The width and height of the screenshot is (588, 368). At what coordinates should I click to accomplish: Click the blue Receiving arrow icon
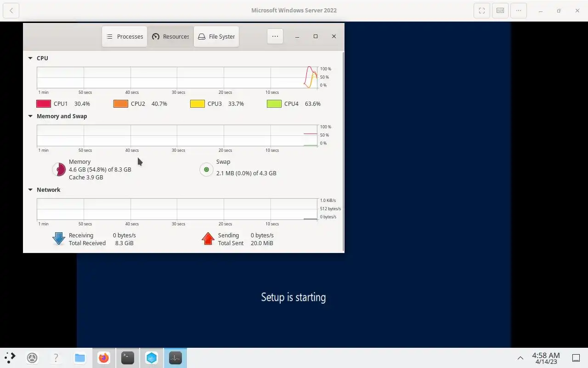tap(59, 238)
